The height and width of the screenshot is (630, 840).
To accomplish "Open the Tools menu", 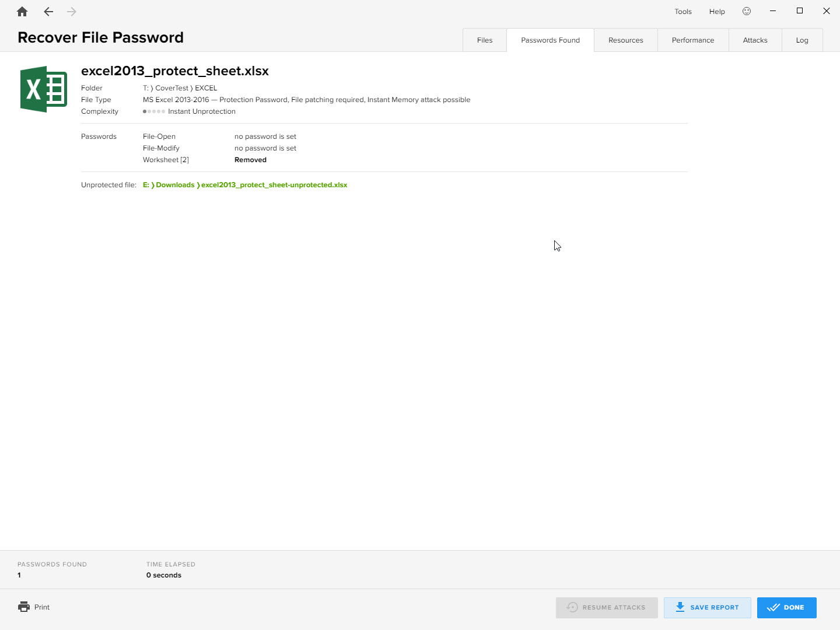I will (682, 11).
